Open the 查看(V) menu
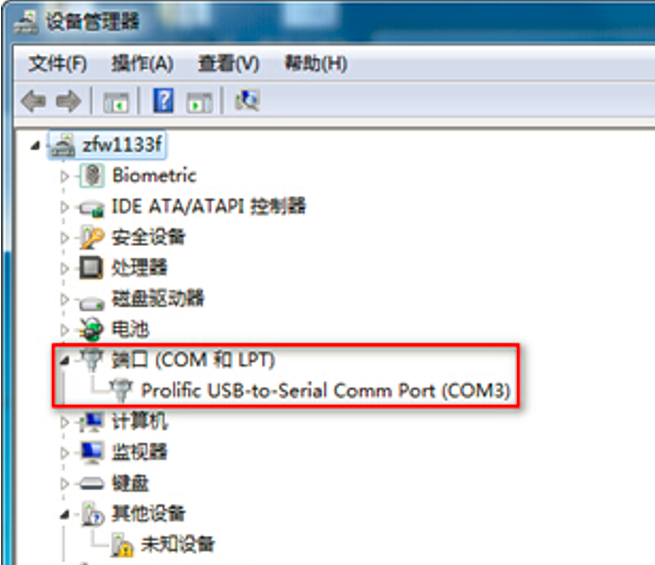The height and width of the screenshot is (565, 655). tap(228, 64)
